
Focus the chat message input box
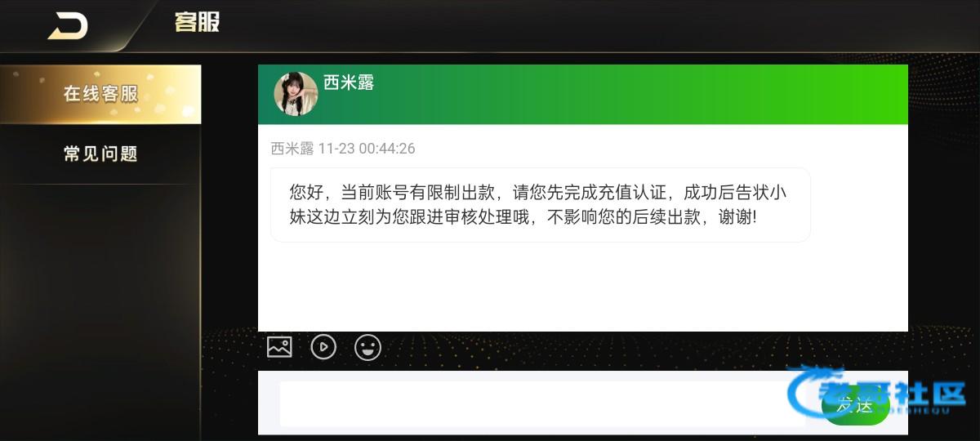pyautogui.click(x=542, y=403)
